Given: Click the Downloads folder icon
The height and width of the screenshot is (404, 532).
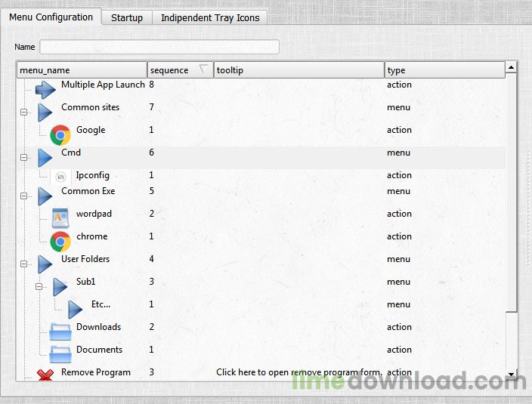Looking at the screenshot, I should [x=60, y=332].
